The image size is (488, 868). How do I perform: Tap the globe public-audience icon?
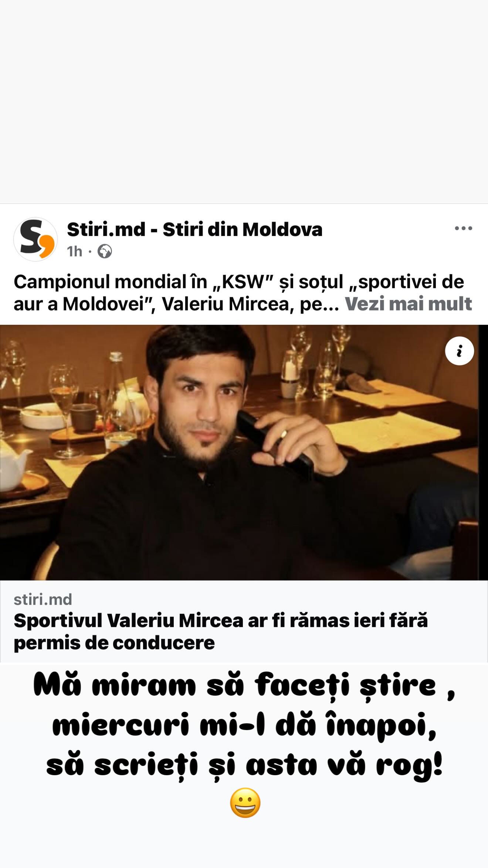click(105, 252)
